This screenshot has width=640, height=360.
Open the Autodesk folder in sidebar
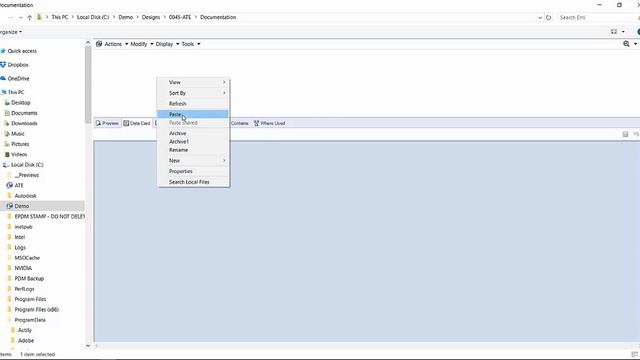pyautogui.click(x=25, y=196)
